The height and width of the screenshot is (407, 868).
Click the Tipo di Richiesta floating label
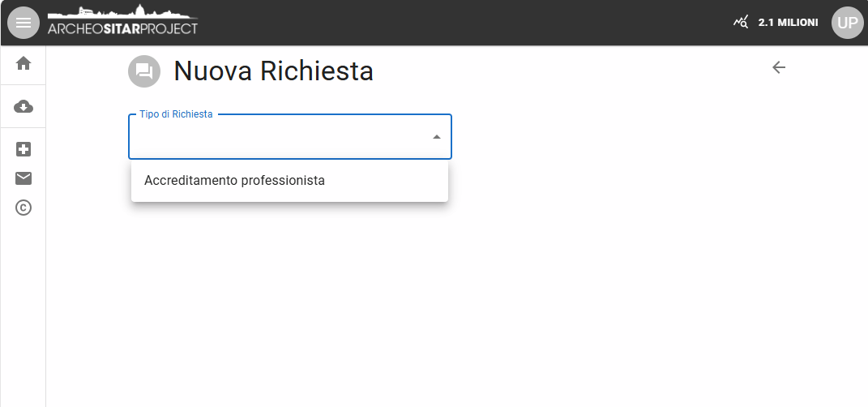click(176, 114)
